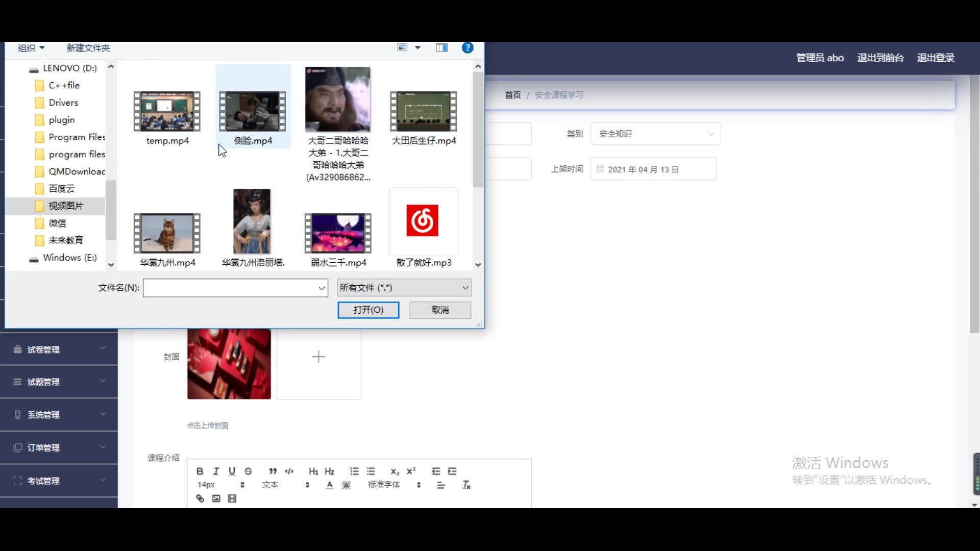The height and width of the screenshot is (551, 980).
Task: Select the 微信 folder in tree
Action: point(57,223)
